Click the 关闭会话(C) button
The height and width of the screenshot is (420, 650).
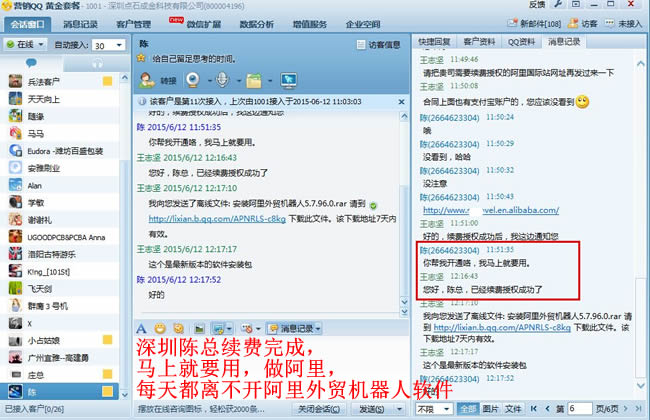pos(319,409)
